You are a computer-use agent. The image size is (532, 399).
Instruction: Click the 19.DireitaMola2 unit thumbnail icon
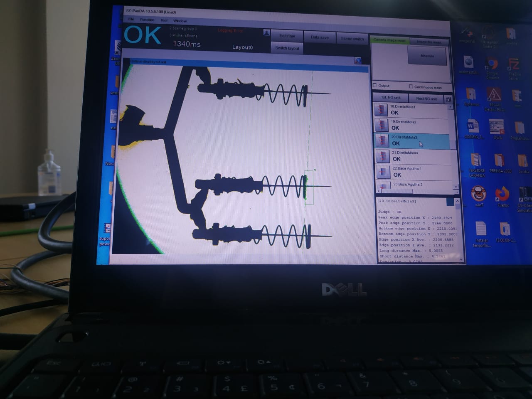pyautogui.click(x=381, y=125)
